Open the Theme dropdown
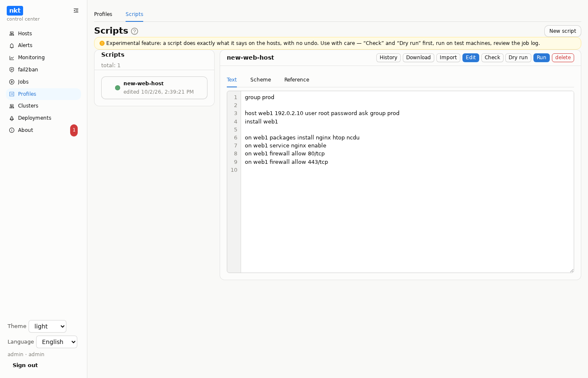Screen dimensions: 588x378 47,326
